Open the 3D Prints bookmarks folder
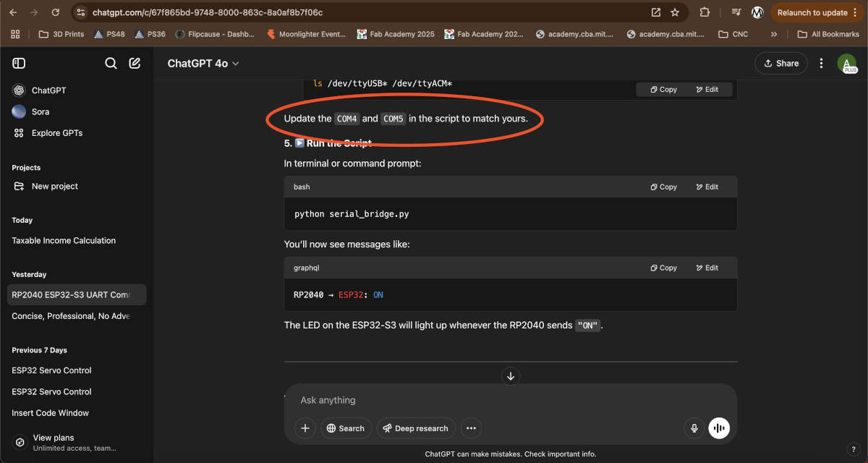This screenshot has height=463, width=868. pos(61,34)
